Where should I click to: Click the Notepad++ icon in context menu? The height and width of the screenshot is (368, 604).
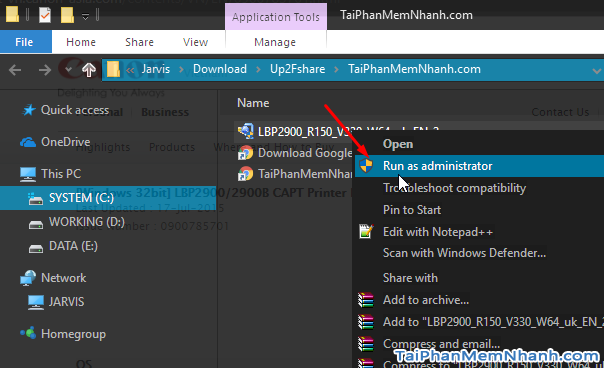(x=366, y=232)
